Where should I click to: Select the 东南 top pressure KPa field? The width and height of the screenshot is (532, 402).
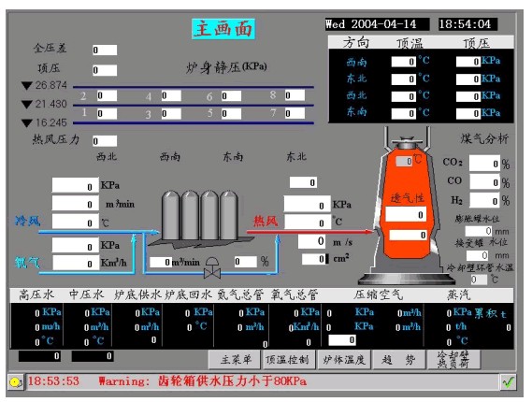[468, 114]
